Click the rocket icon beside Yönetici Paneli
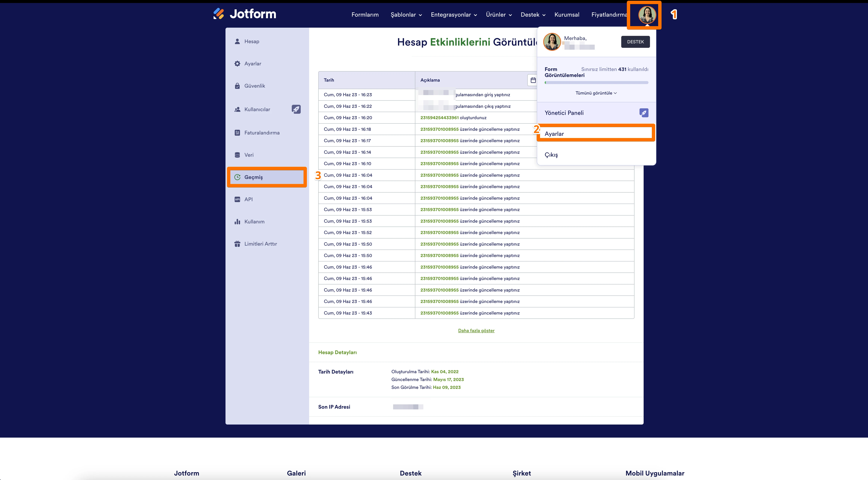The width and height of the screenshot is (868, 480). point(644,113)
